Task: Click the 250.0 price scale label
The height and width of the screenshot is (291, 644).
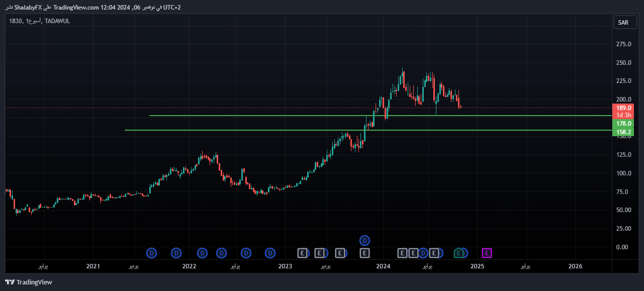Action: click(x=623, y=63)
